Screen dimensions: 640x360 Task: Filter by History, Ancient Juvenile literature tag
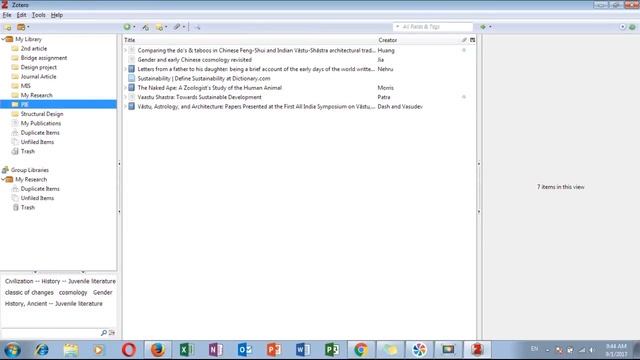pos(53,304)
